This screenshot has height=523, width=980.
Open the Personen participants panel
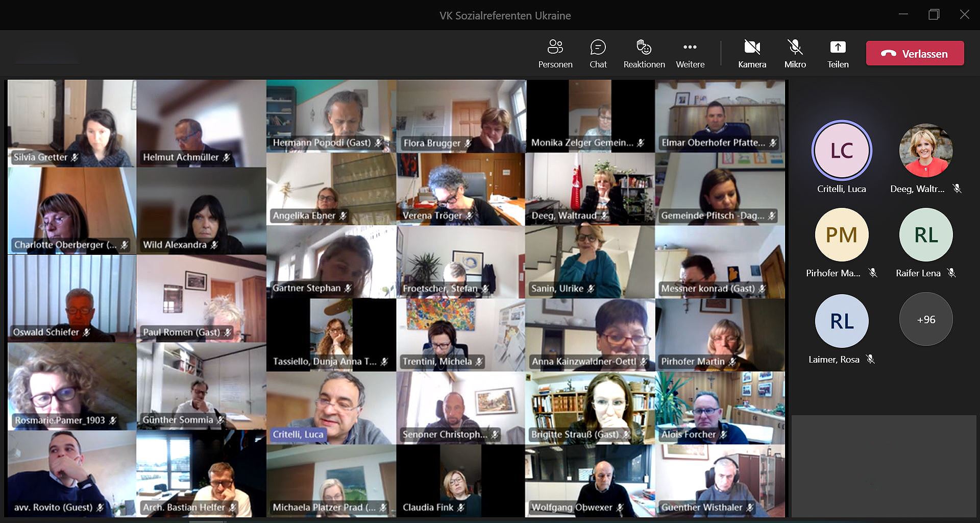(555, 53)
